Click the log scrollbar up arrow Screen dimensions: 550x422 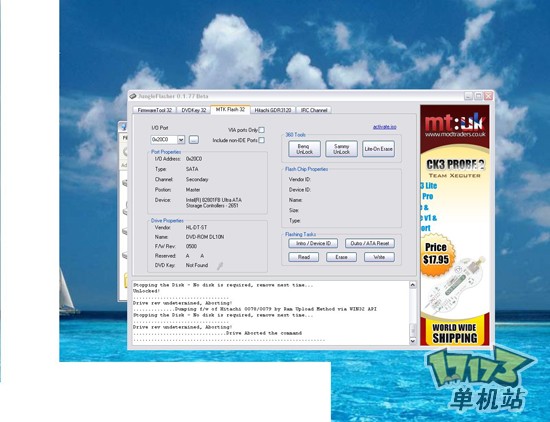coord(412,285)
